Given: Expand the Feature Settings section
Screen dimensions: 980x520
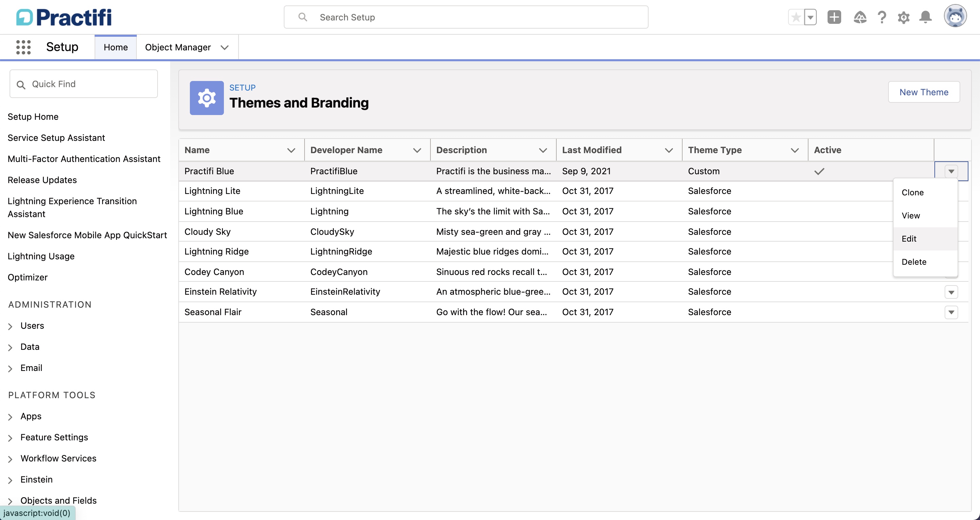Looking at the screenshot, I should click(10, 438).
